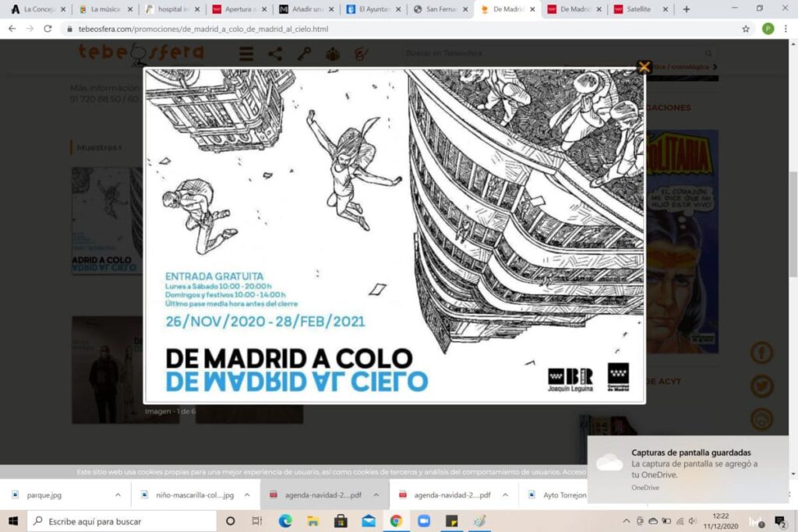Click the share icon in Tebeosfera header
The image size is (798, 532).
275,54
